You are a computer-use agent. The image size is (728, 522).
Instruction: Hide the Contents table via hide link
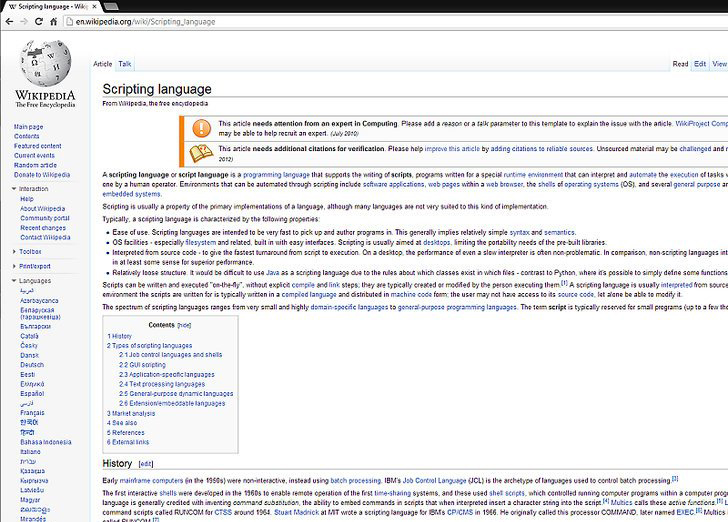[184, 325]
